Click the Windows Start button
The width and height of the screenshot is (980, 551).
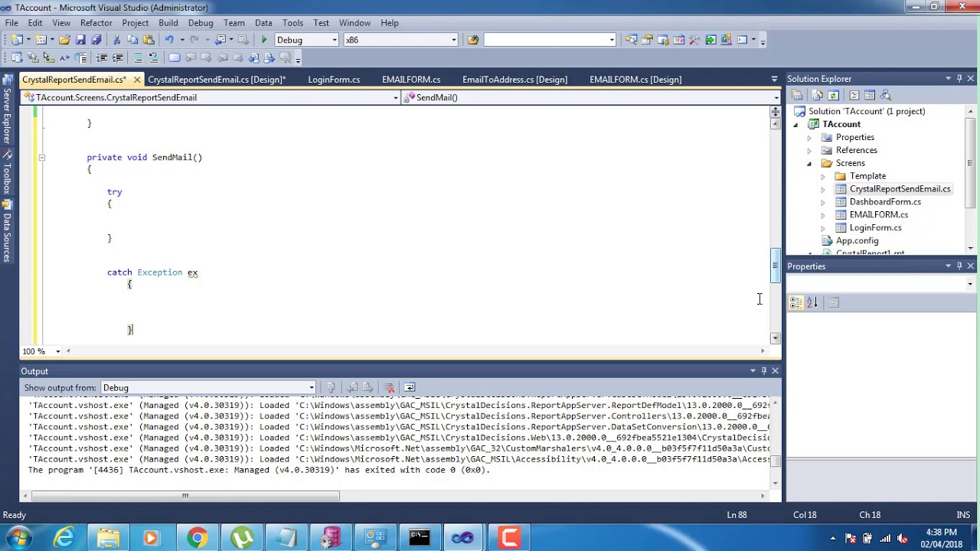tap(18, 538)
